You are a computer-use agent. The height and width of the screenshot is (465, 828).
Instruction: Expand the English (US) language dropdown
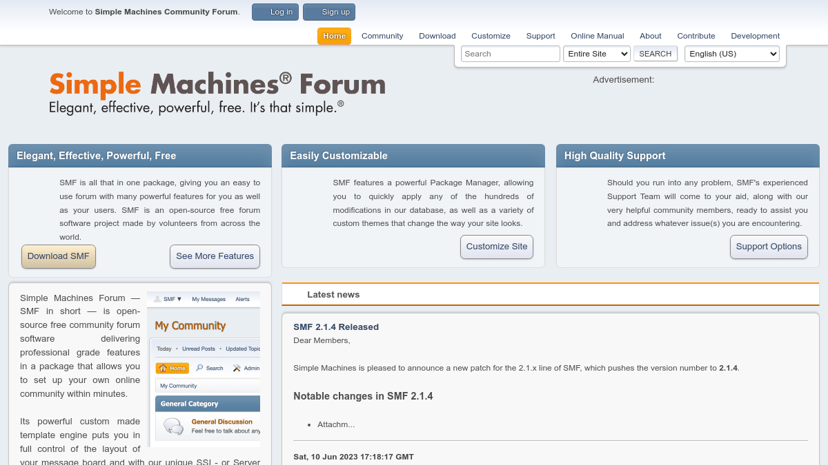click(x=732, y=54)
